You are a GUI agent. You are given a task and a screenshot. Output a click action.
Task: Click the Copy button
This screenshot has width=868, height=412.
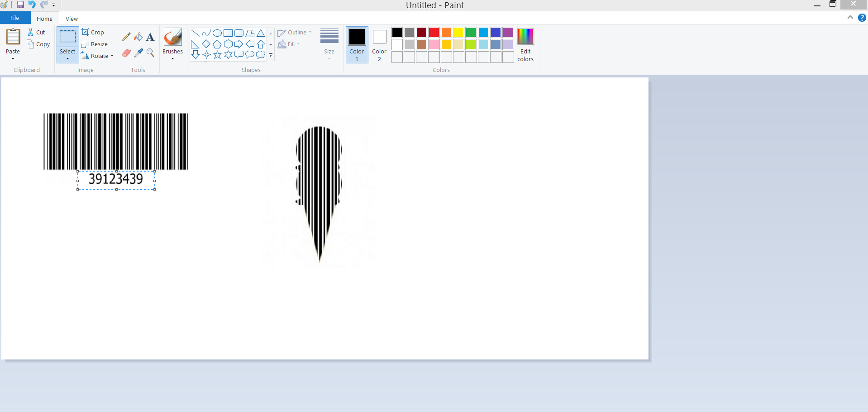[38, 44]
